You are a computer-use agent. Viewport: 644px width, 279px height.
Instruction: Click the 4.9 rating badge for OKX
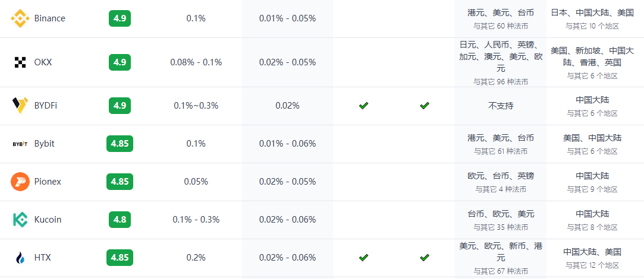[120, 62]
